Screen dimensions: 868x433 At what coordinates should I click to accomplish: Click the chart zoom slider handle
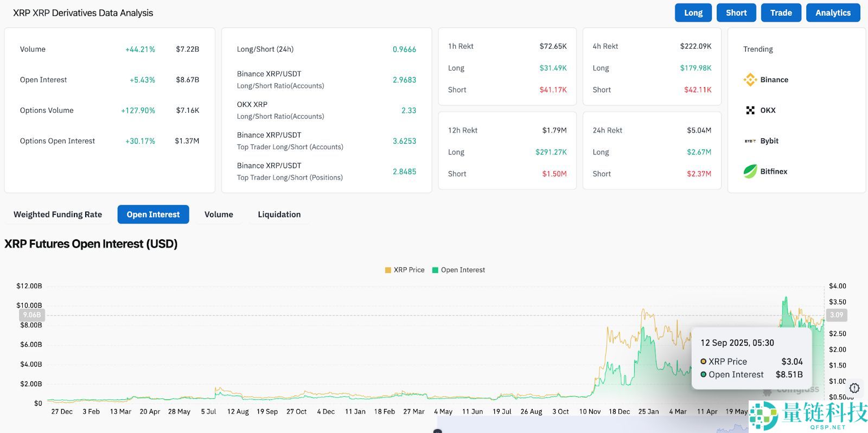click(x=438, y=431)
